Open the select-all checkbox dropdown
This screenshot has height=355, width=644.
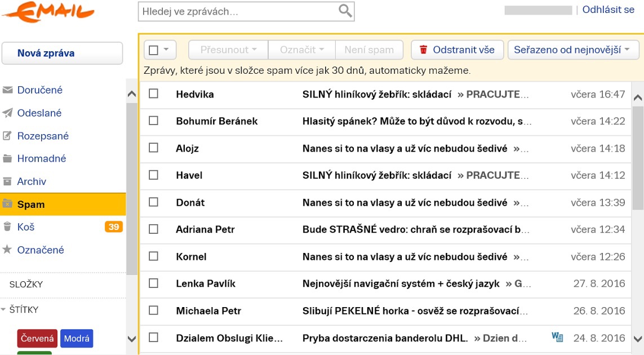click(x=166, y=50)
